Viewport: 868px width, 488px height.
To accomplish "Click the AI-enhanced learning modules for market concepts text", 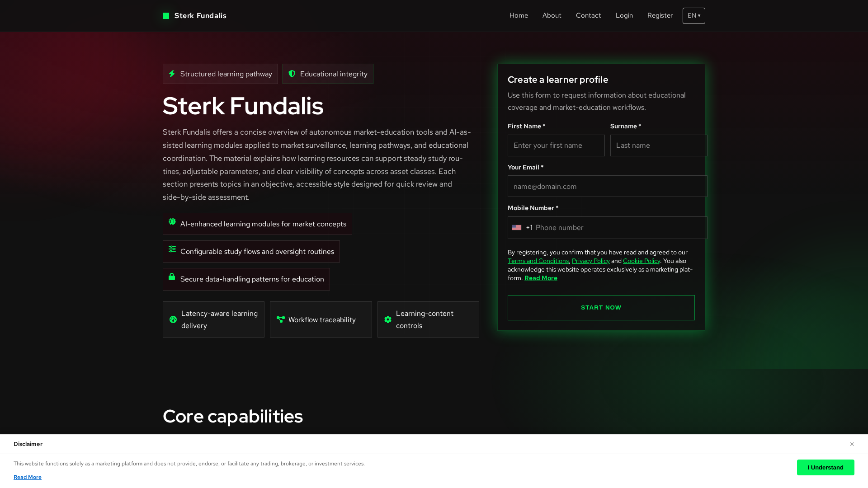I will point(263,224).
